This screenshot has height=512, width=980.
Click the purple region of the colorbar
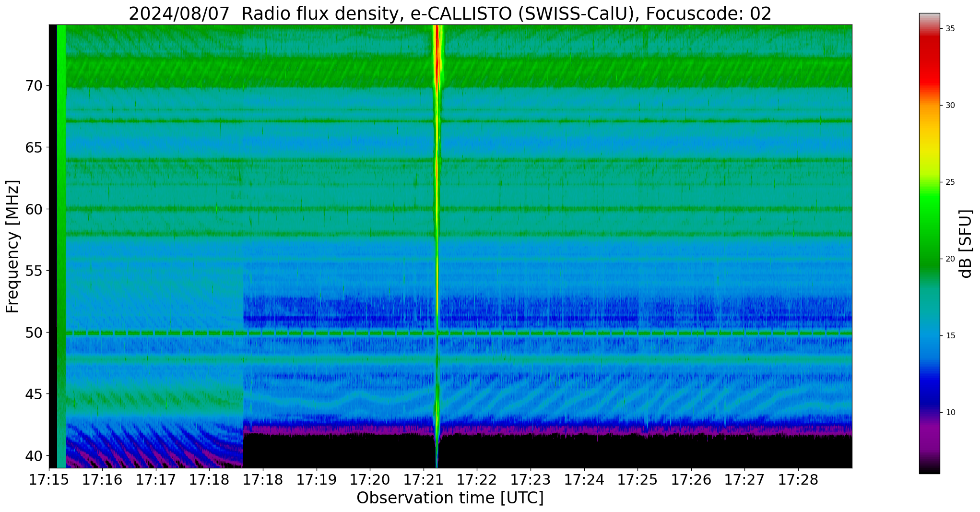(x=930, y=437)
